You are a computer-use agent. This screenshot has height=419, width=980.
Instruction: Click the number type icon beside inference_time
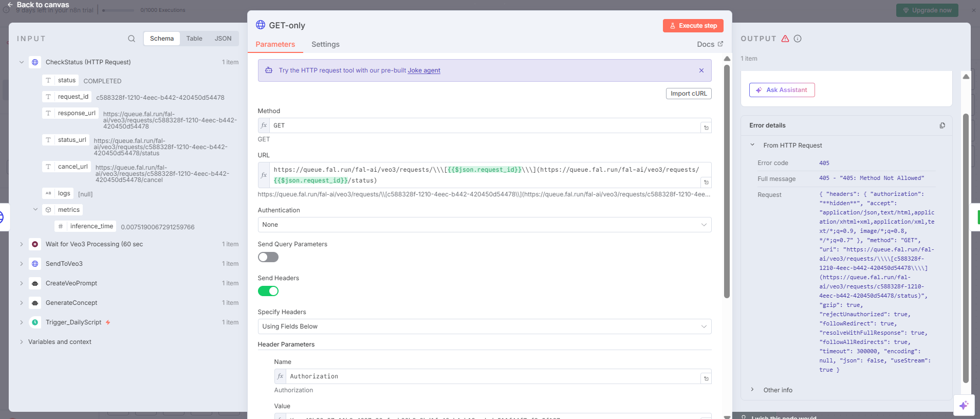pyautogui.click(x=61, y=226)
